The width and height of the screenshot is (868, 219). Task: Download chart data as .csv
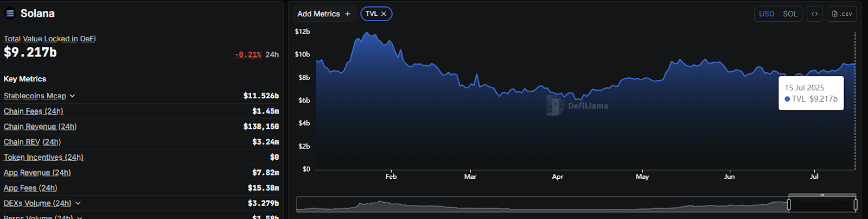(841, 14)
